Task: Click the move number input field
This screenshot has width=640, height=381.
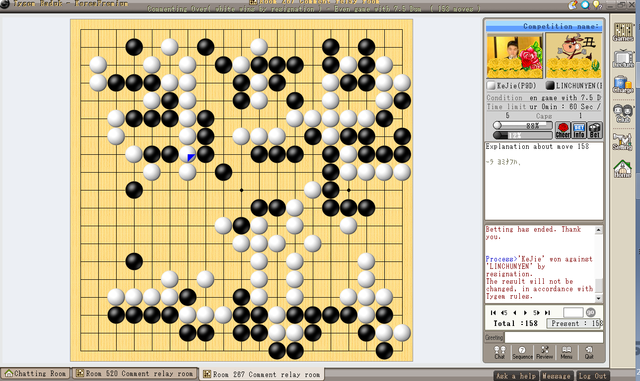Action: click(x=573, y=312)
